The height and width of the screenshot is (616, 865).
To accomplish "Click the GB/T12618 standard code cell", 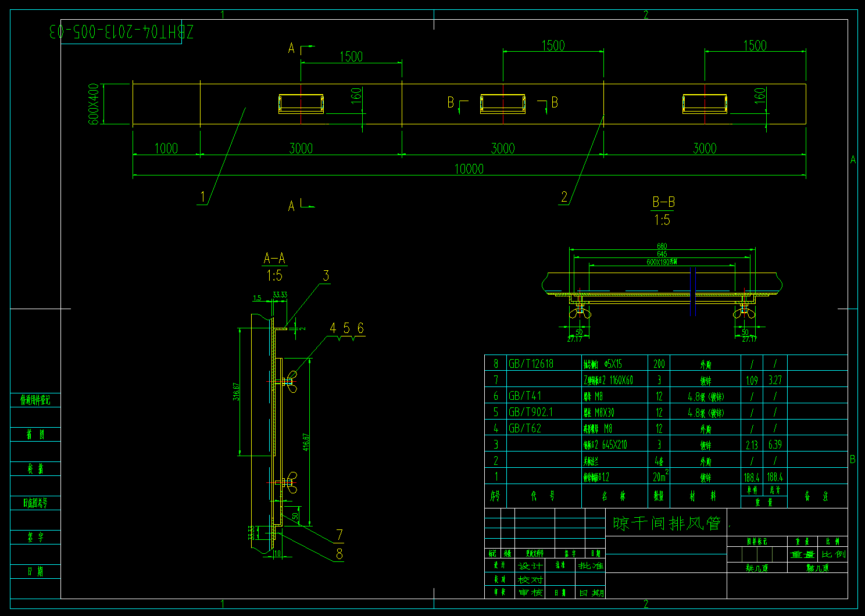I will [531, 364].
